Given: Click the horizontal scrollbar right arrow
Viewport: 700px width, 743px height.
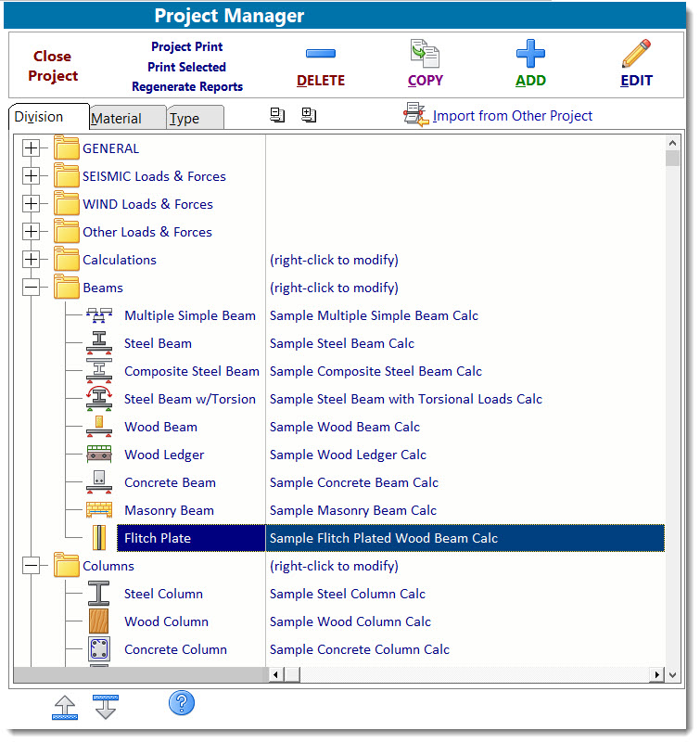Looking at the screenshot, I should coord(657,675).
